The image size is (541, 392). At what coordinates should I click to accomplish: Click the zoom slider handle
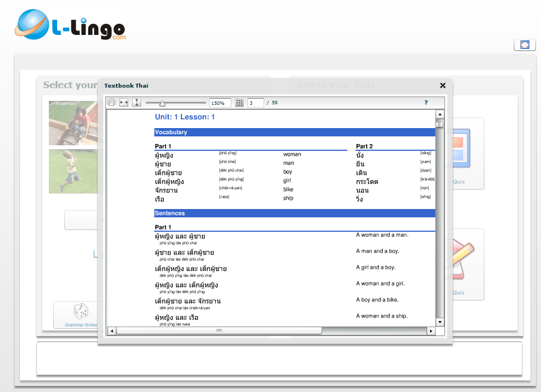click(162, 103)
